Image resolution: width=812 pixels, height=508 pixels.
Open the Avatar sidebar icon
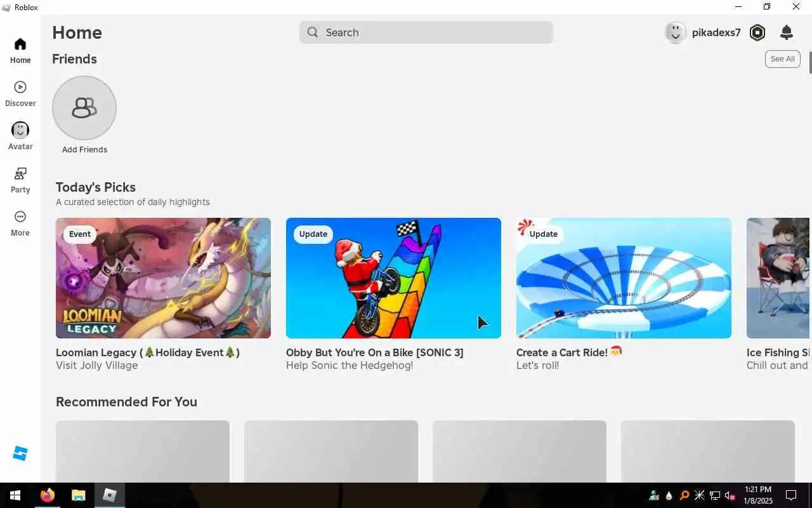click(x=20, y=130)
